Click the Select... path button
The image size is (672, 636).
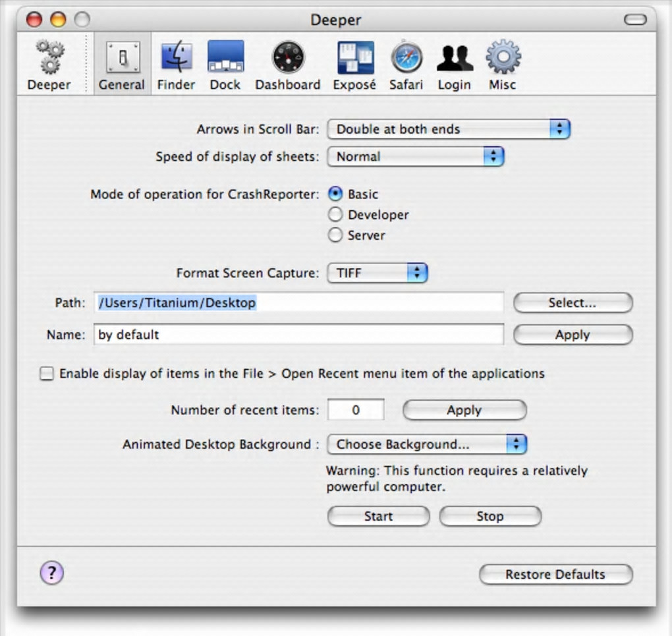coord(573,303)
